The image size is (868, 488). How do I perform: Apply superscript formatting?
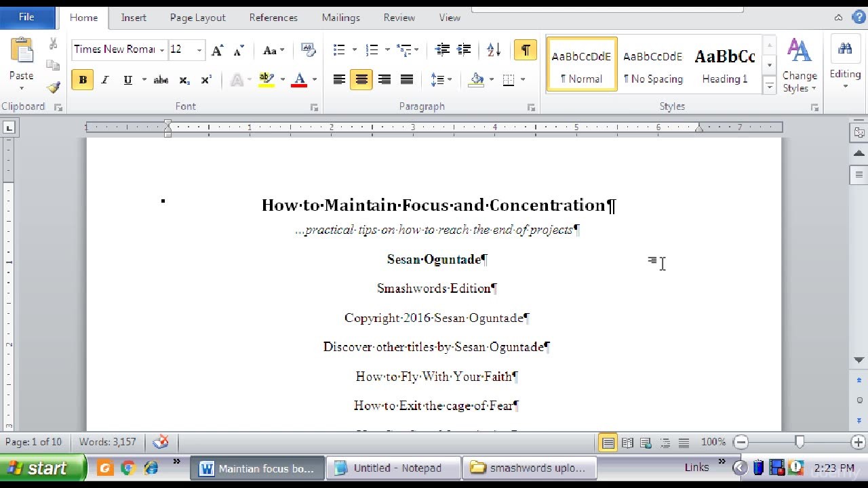206,80
